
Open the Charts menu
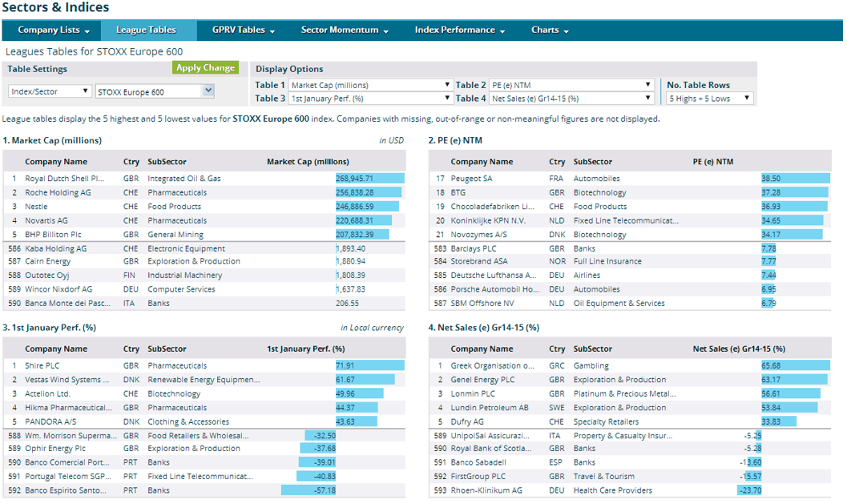tap(550, 30)
